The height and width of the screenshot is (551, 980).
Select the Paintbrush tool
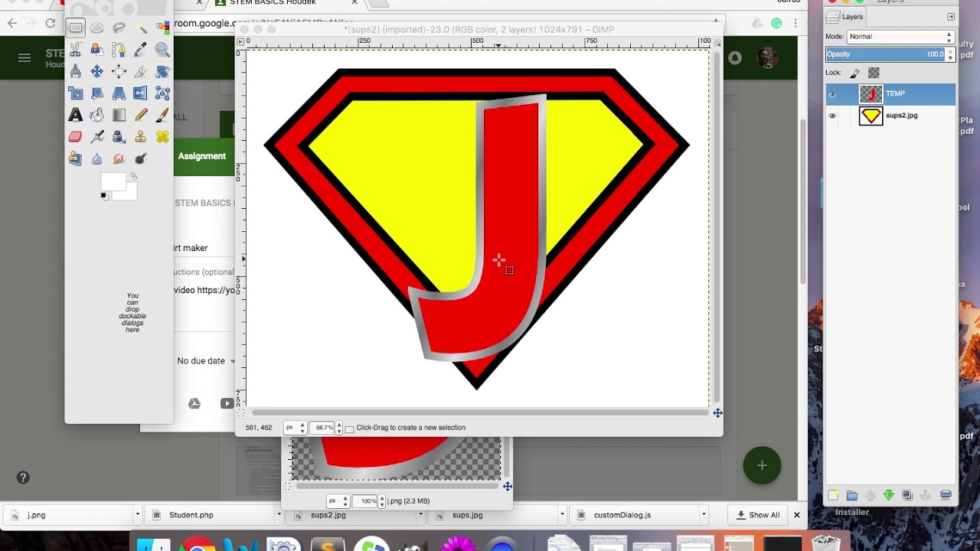pos(162,115)
